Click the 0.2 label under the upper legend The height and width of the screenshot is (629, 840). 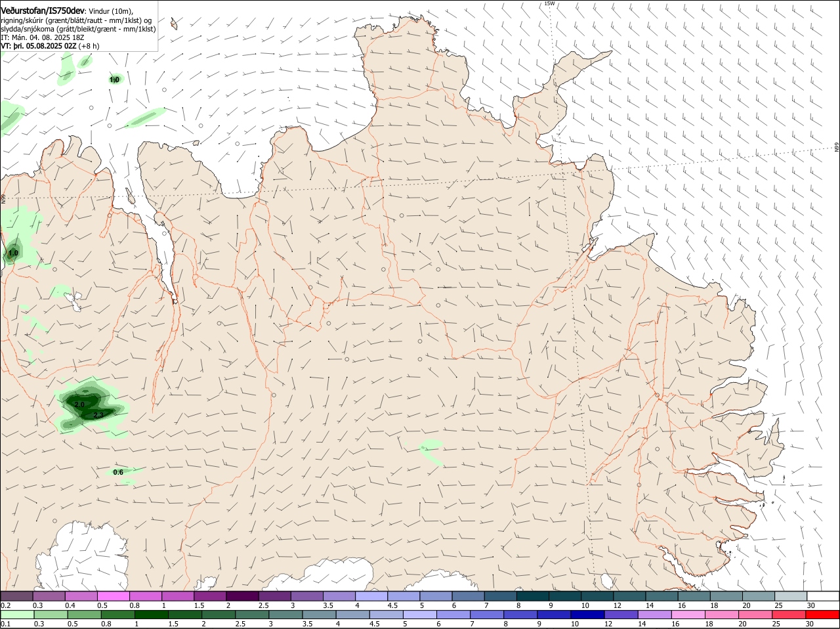[x=5, y=605]
